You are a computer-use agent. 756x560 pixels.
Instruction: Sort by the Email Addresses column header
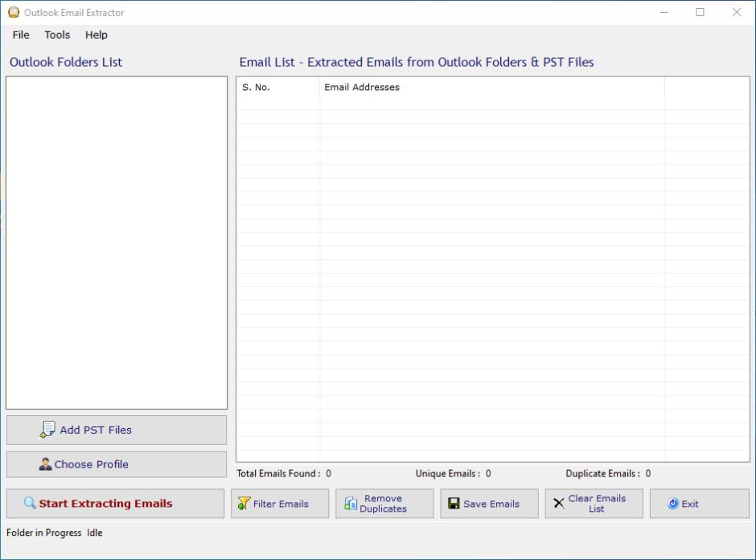pyautogui.click(x=491, y=88)
